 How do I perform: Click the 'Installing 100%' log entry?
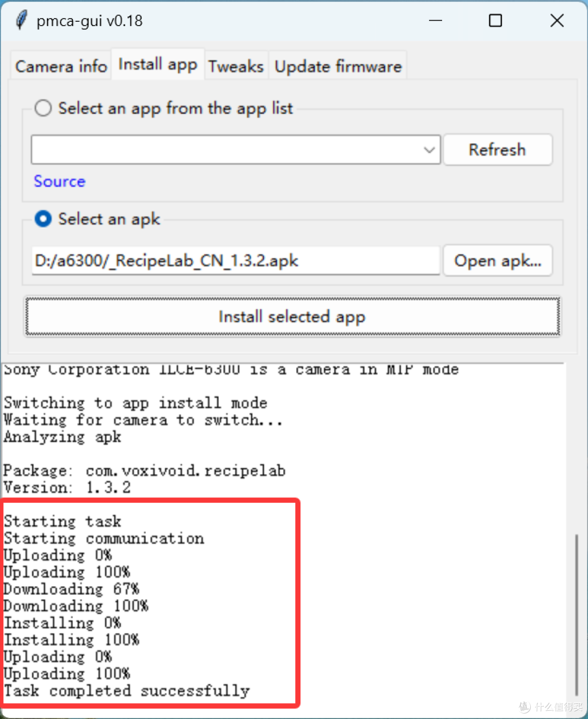click(x=71, y=640)
